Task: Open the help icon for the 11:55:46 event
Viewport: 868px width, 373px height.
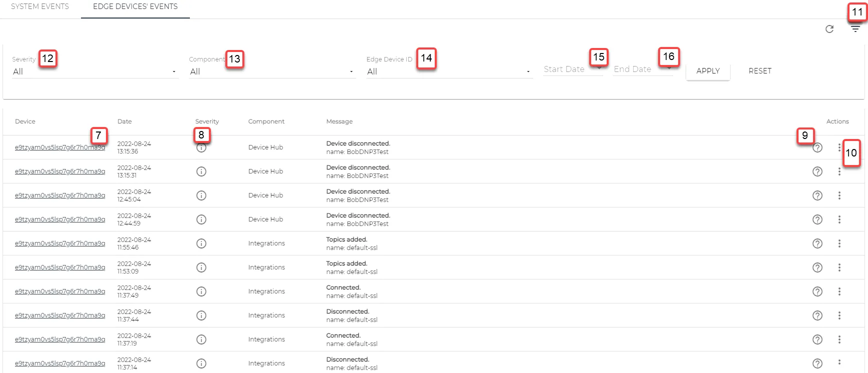Action: click(818, 243)
